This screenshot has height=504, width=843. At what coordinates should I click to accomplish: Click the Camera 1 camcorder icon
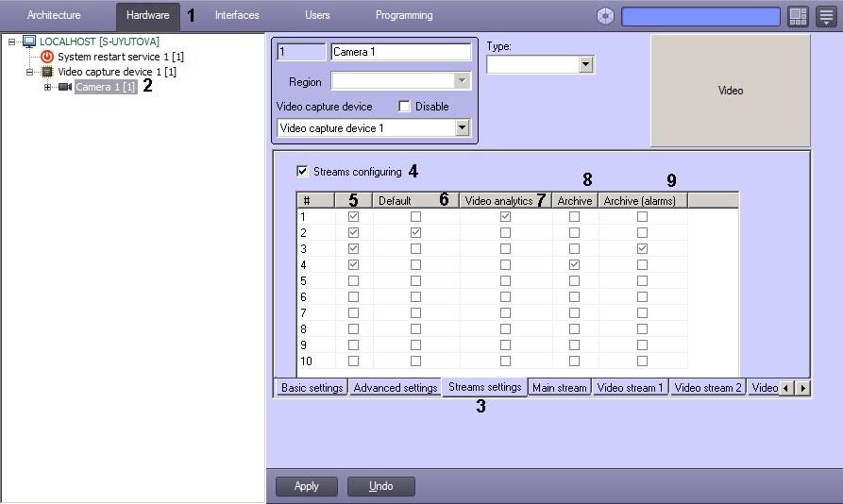pos(65,87)
